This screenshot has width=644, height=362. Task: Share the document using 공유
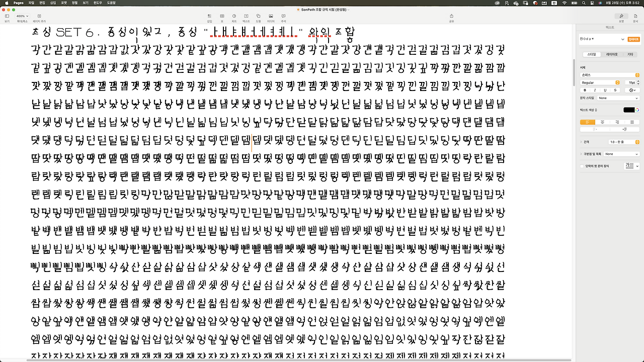pos(452,17)
